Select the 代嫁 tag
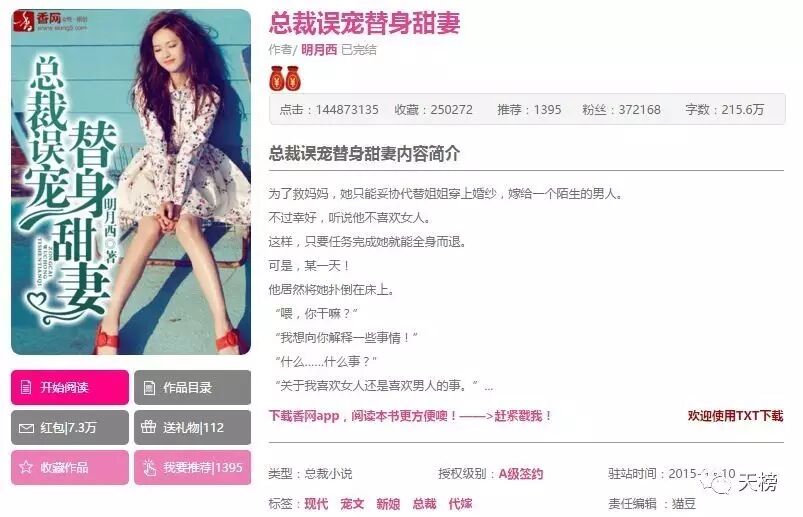The width and height of the screenshot is (803, 517). click(460, 504)
